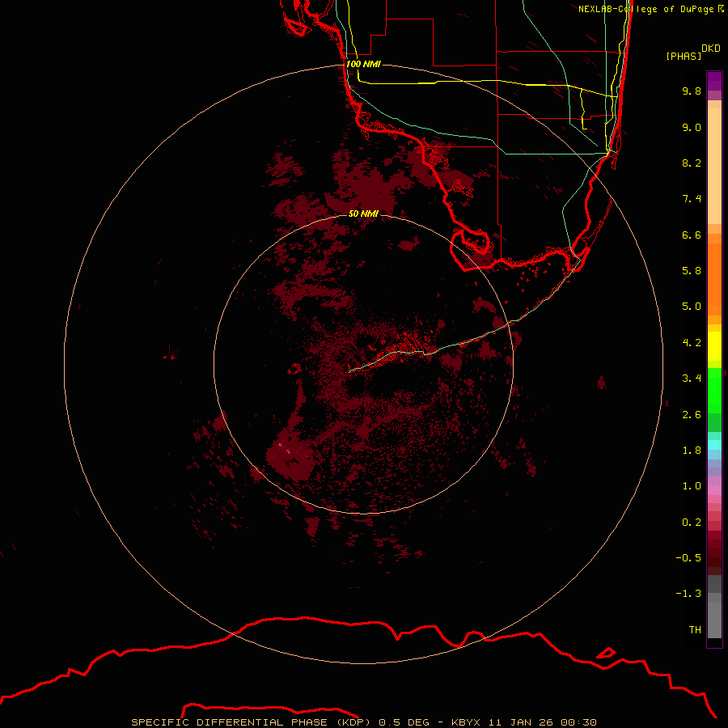
Task: Click the 0.2 legend value
Action: pos(692,523)
